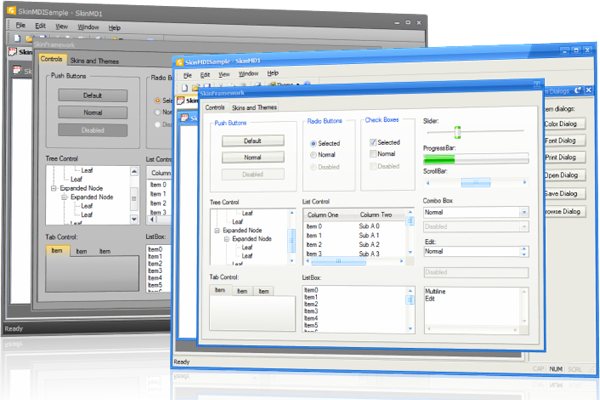Click the Open folder icon in the blue window toolbar
The image size is (600, 400).
tap(197, 88)
